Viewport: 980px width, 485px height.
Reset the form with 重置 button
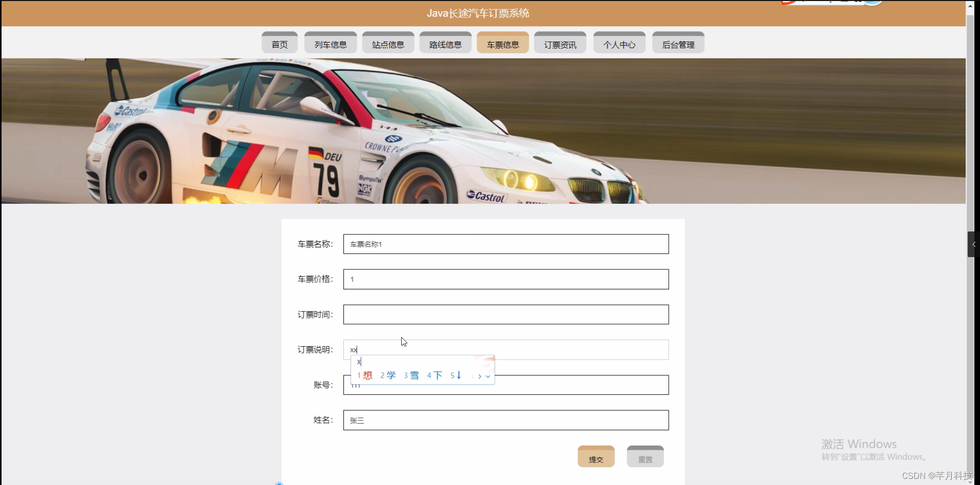pyautogui.click(x=645, y=456)
